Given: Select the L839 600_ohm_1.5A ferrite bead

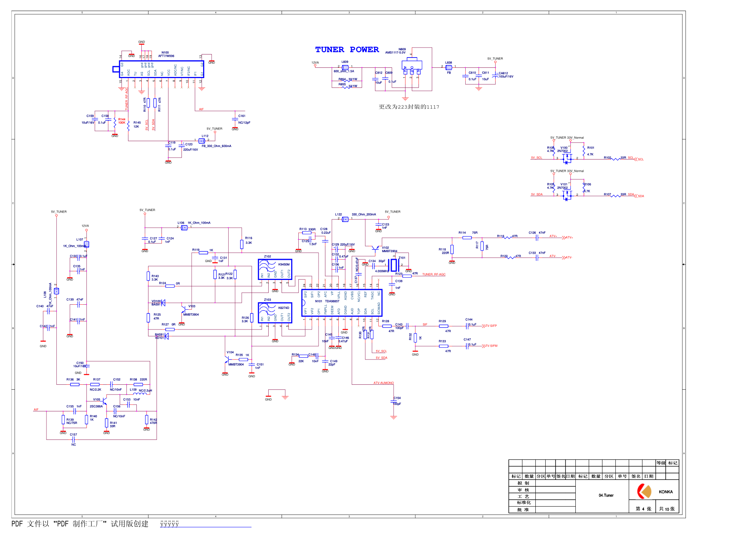Looking at the screenshot, I should [345, 67].
